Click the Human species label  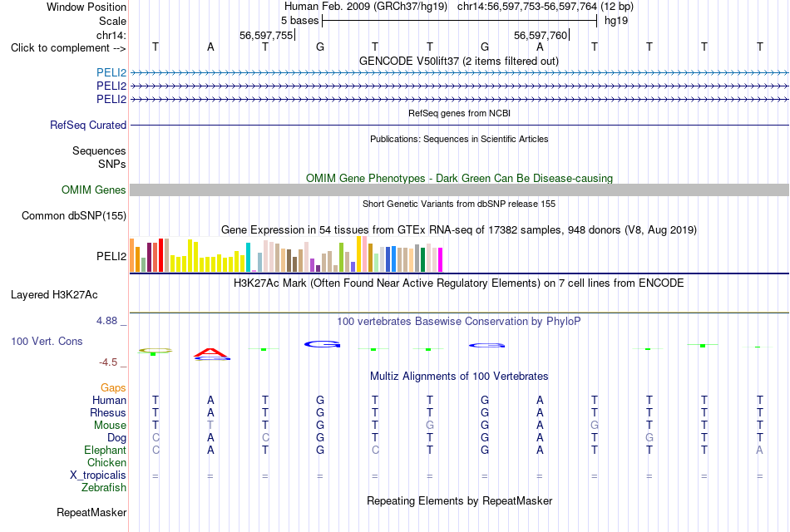(x=109, y=400)
